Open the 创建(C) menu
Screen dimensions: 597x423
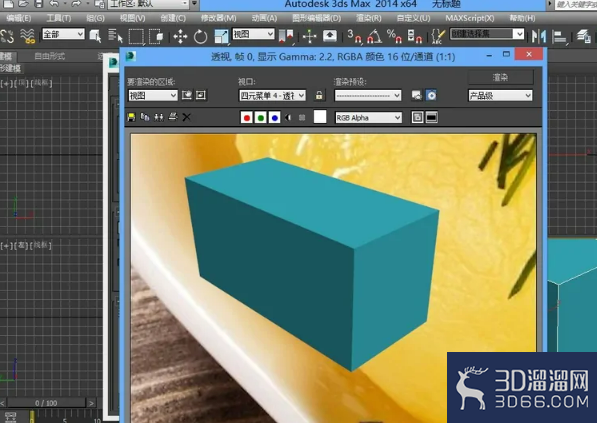point(173,18)
